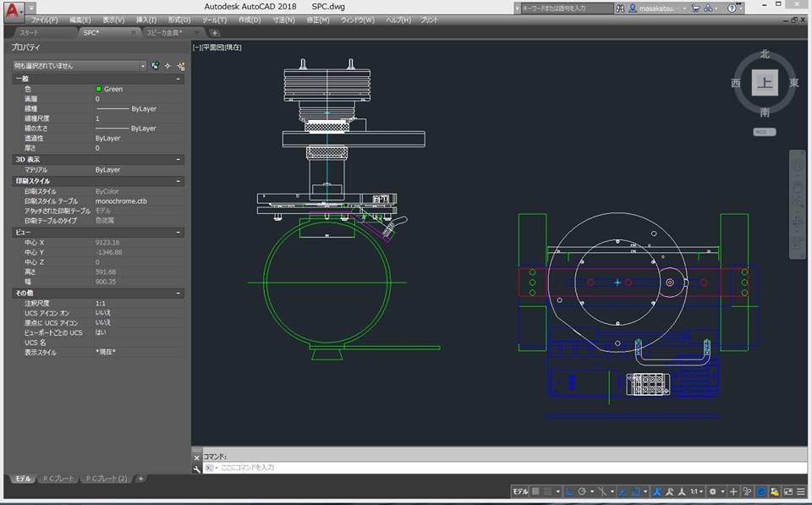Click the Select Objects icon in properties
The image size is (812, 505).
pos(167,66)
